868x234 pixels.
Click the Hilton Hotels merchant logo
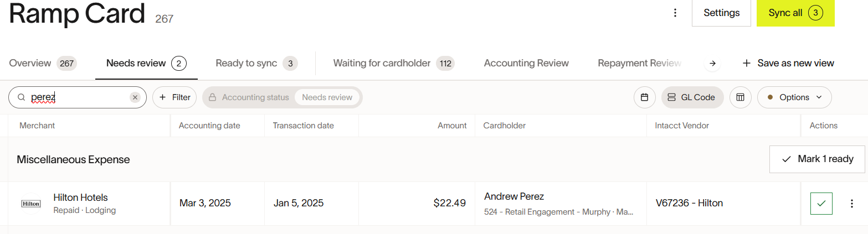coord(31,204)
